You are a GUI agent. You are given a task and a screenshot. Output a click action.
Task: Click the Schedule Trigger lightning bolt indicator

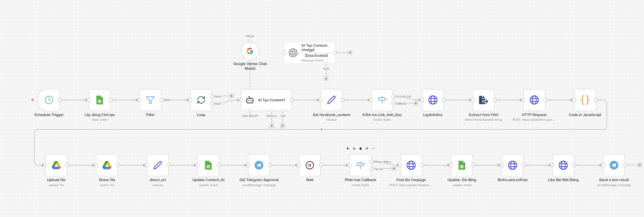click(x=33, y=100)
